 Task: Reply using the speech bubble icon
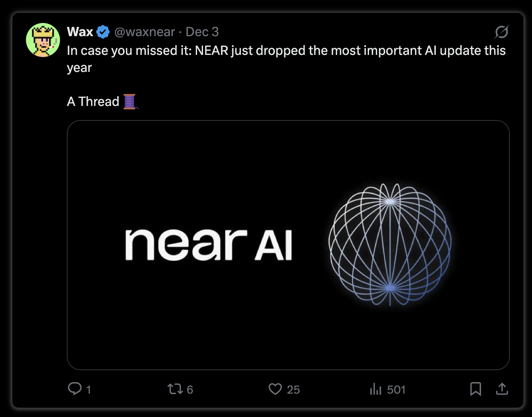[74, 389]
